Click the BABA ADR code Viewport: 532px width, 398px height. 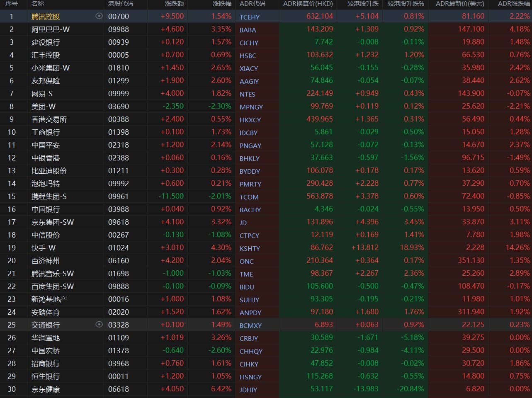pyautogui.click(x=248, y=30)
